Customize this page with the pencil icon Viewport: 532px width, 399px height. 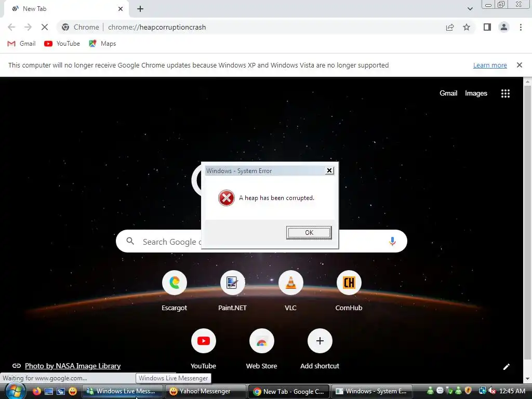pos(506,366)
